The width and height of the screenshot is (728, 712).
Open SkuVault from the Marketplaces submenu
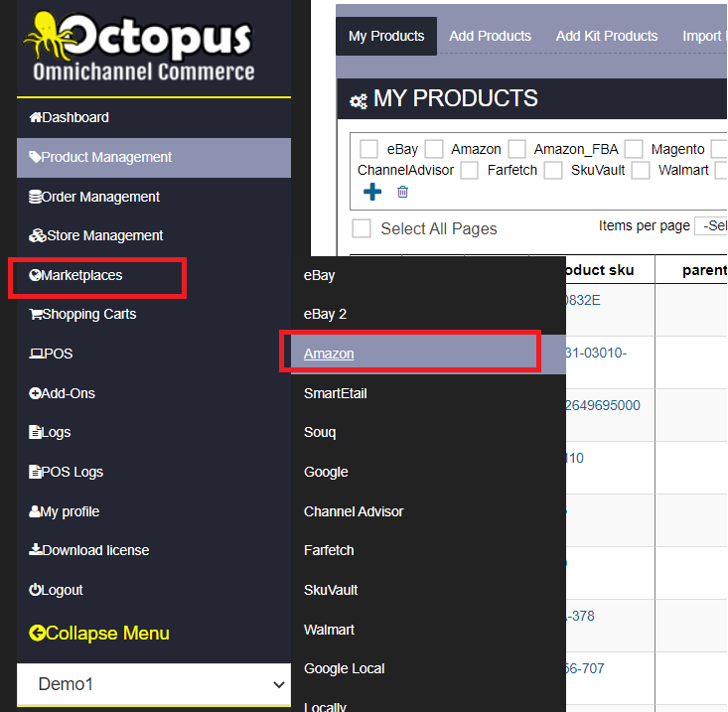tap(331, 590)
